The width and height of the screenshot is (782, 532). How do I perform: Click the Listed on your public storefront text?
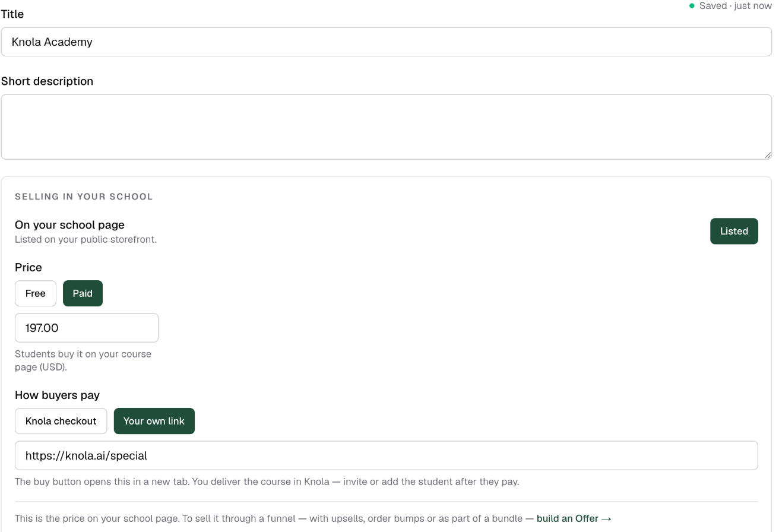86,240
